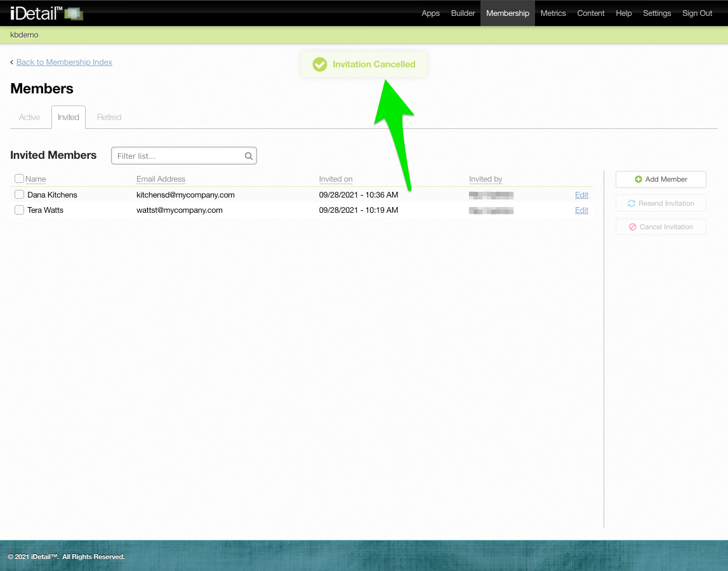Viewport: 728px width, 571px height.
Task: Click email wattst@mycompany.com
Action: [179, 210]
